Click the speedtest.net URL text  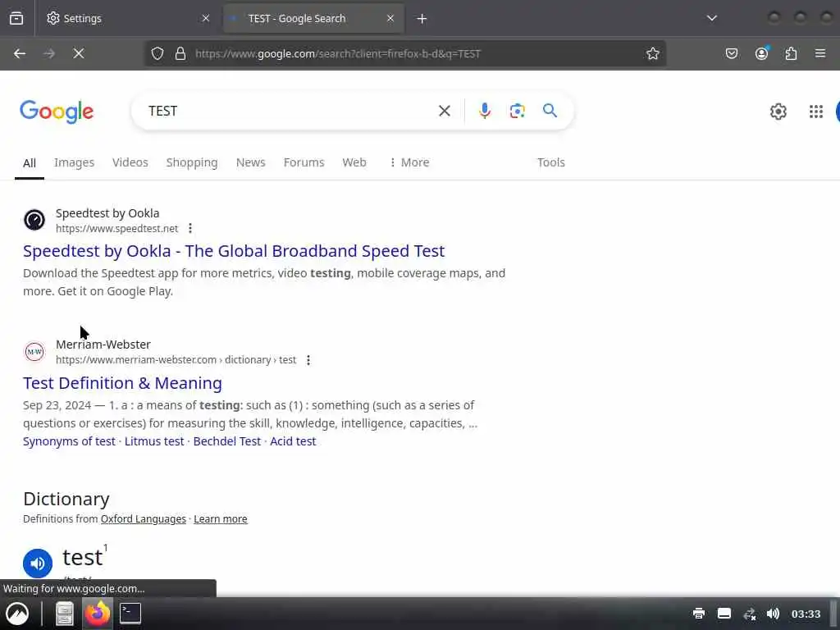point(116,229)
